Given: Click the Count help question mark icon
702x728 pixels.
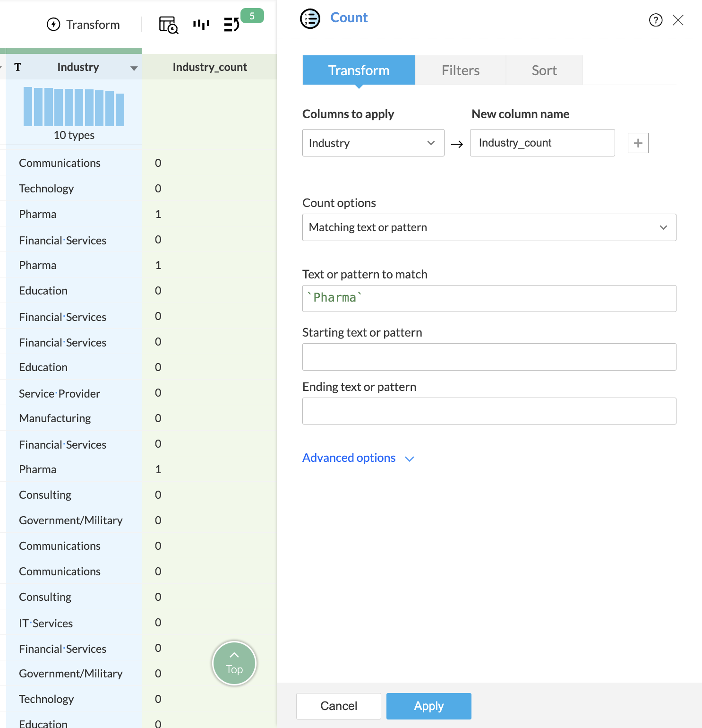Looking at the screenshot, I should (655, 20).
